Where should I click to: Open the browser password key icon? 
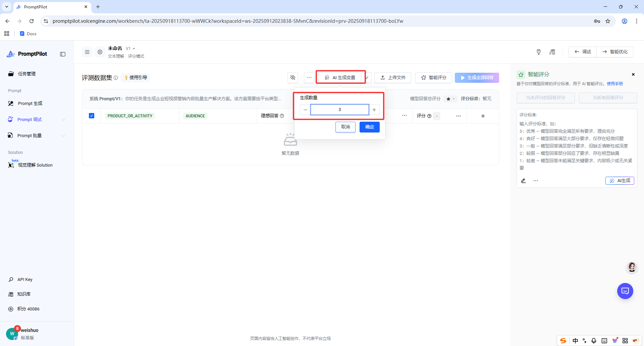tap(597, 21)
